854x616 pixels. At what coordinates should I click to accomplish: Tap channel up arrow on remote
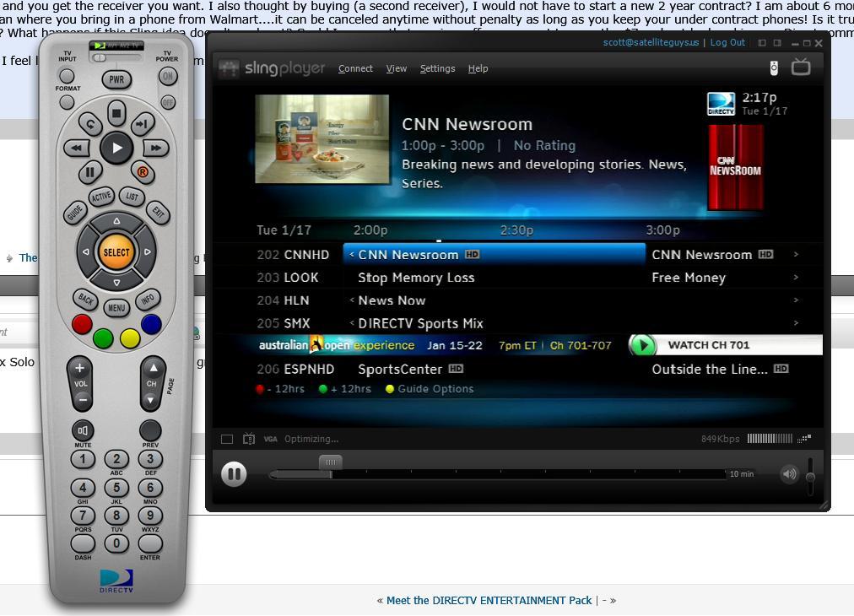(153, 368)
